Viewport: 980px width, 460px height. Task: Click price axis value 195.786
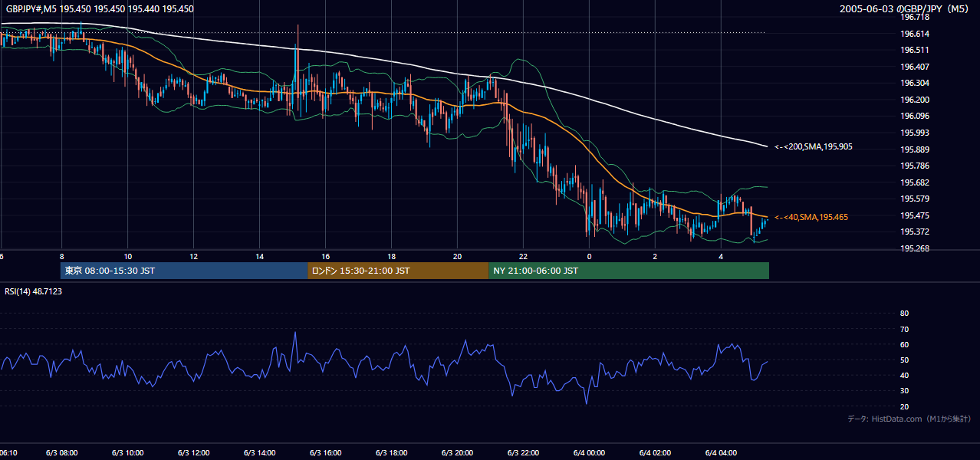(916, 166)
